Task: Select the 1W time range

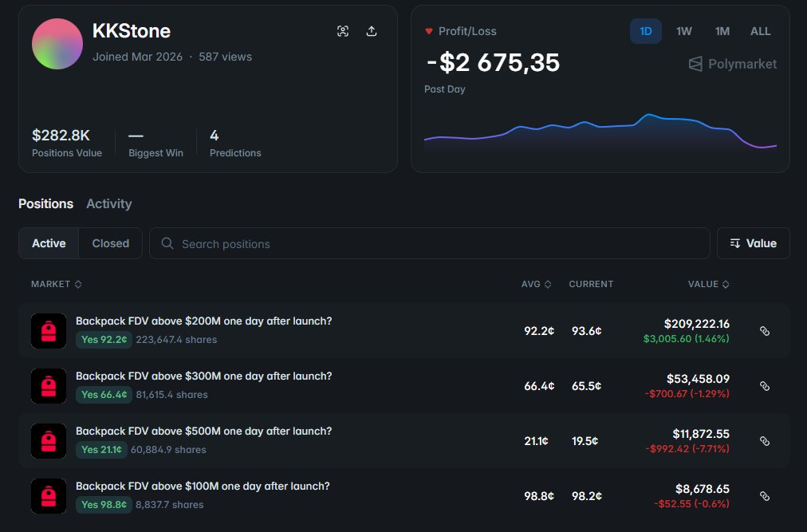Action: (684, 31)
